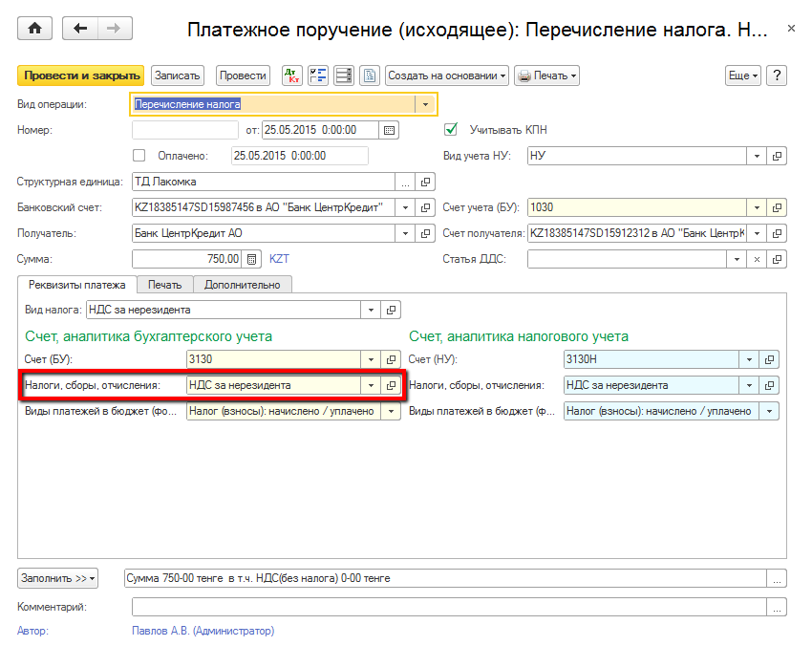This screenshot has height=646, width=812.
Task: Open the Создать на основании menu
Action: (446, 75)
